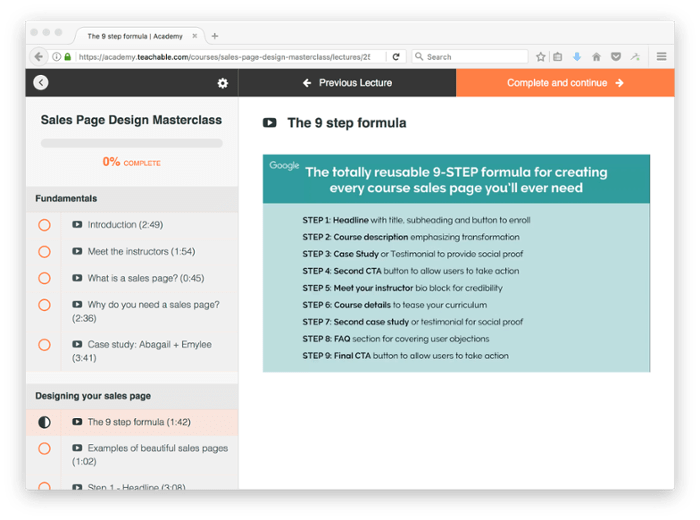The image size is (700, 520).
Task: Reload the page with the refresh icon
Action: pyautogui.click(x=396, y=57)
